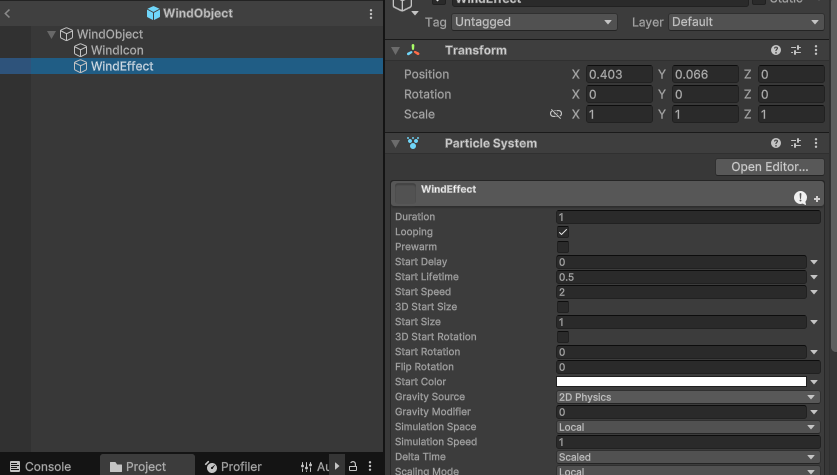Open bottom panel options menu
The width and height of the screenshot is (837, 475).
click(x=370, y=466)
